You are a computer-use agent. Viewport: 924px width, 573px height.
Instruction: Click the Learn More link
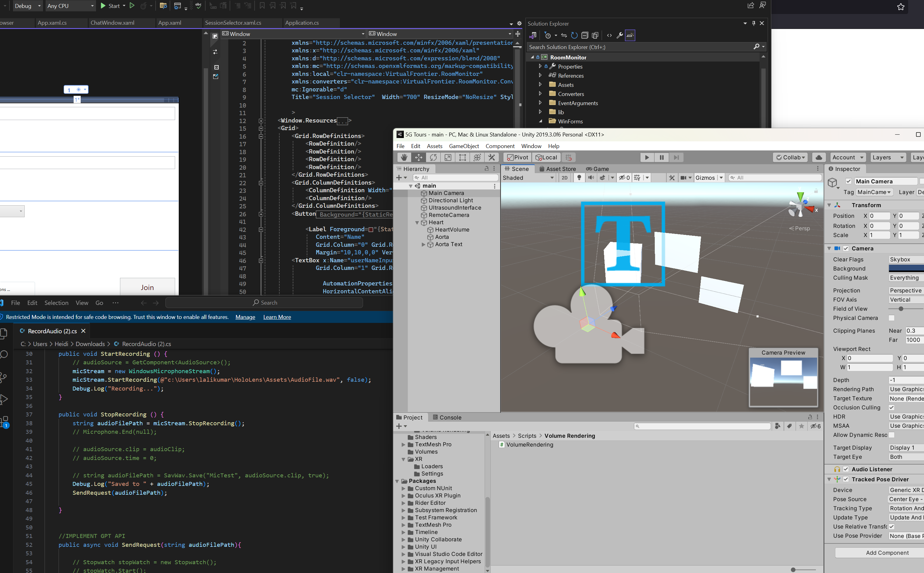tap(277, 317)
